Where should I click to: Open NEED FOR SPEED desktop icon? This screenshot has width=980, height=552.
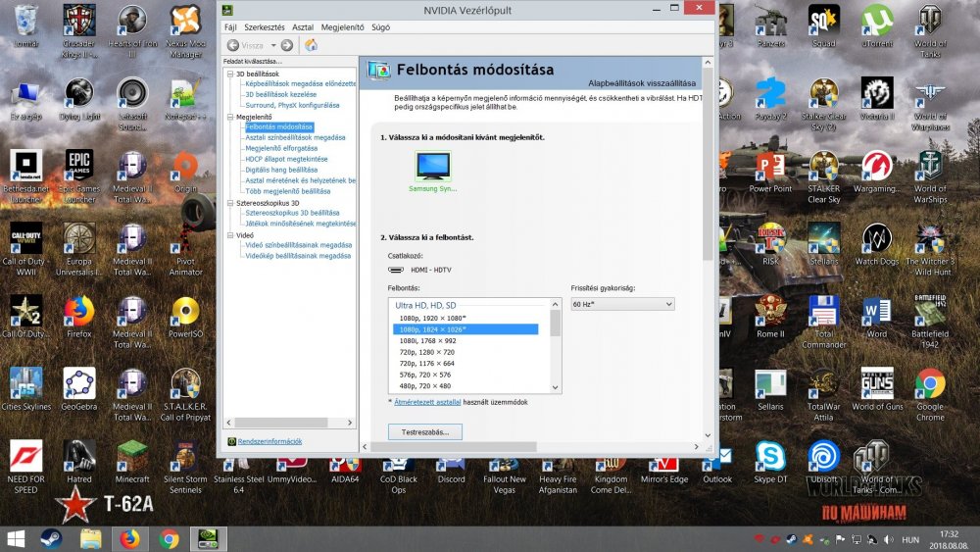coord(25,467)
